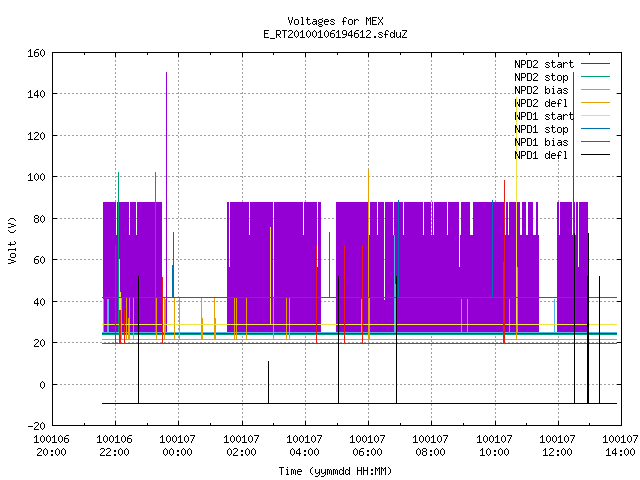Click the orange NPD2 defl legend line
The width and height of the screenshot is (640, 480).
596,102
